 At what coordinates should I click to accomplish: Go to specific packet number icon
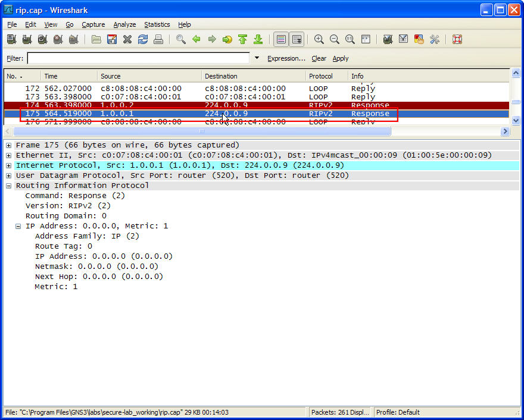tap(227, 39)
